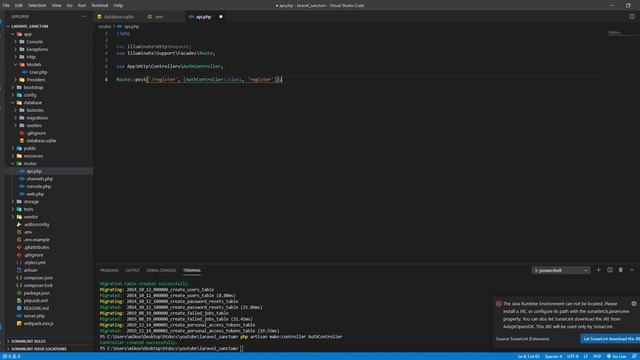Click the Ln 8, Col position indicator
This screenshot has width=640, height=360.
coord(529,356)
